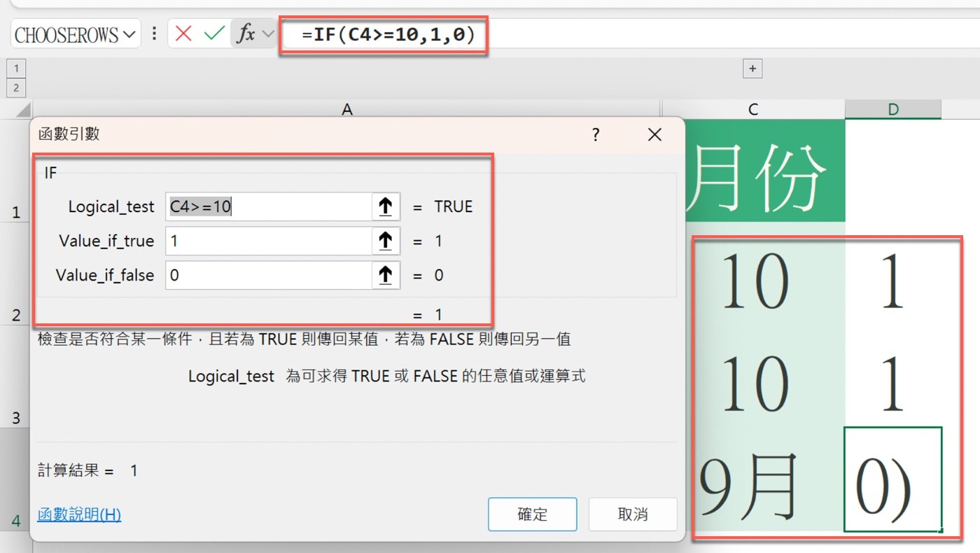
Task: Select column C header
Action: tap(753, 109)
